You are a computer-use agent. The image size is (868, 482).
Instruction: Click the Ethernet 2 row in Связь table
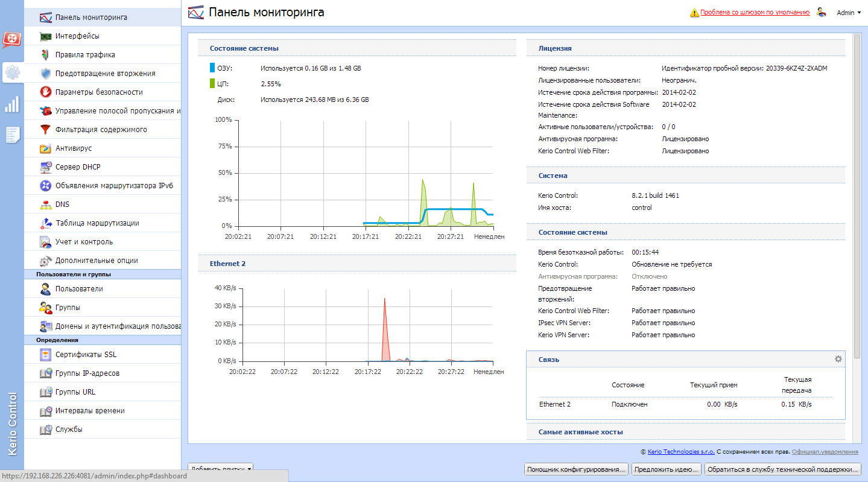[x=685, y=404]
